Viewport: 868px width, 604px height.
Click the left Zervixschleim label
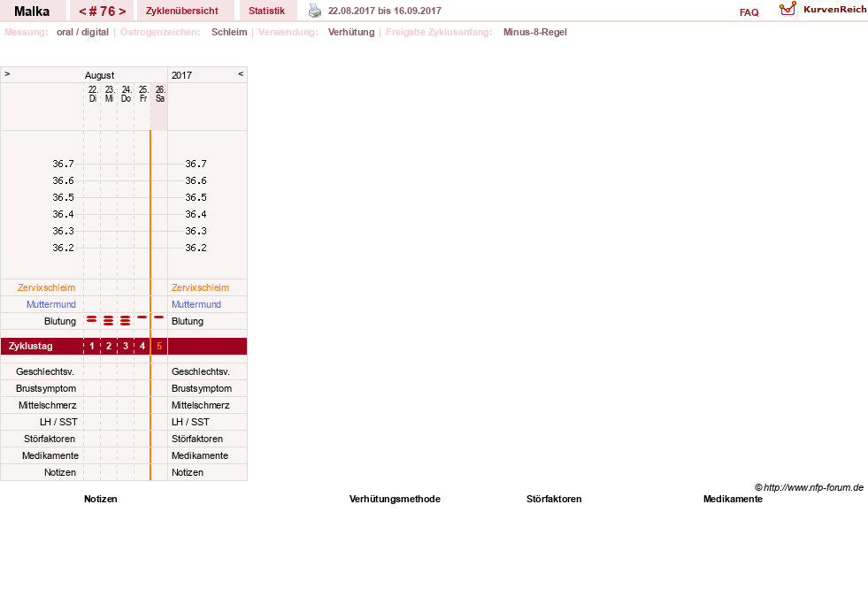(x=47, y=287)
